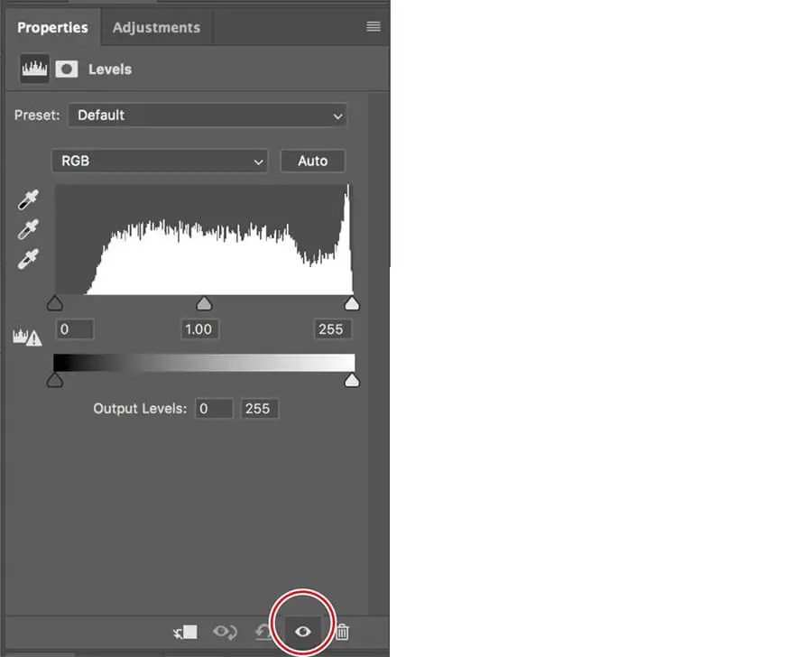The image size is (812, 657).
Task: Click the output gradient bar
Action: click(x=204, y=362)
